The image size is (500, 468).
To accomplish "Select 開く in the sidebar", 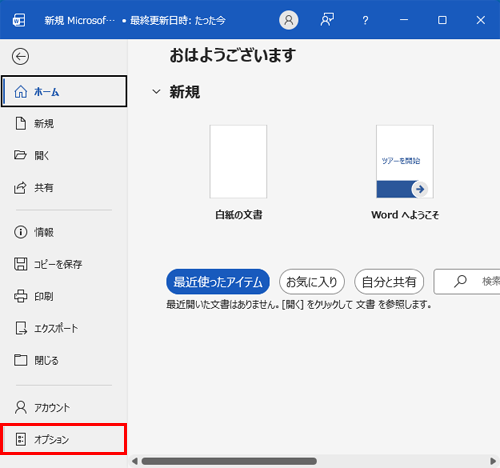I will click(64, 155).
